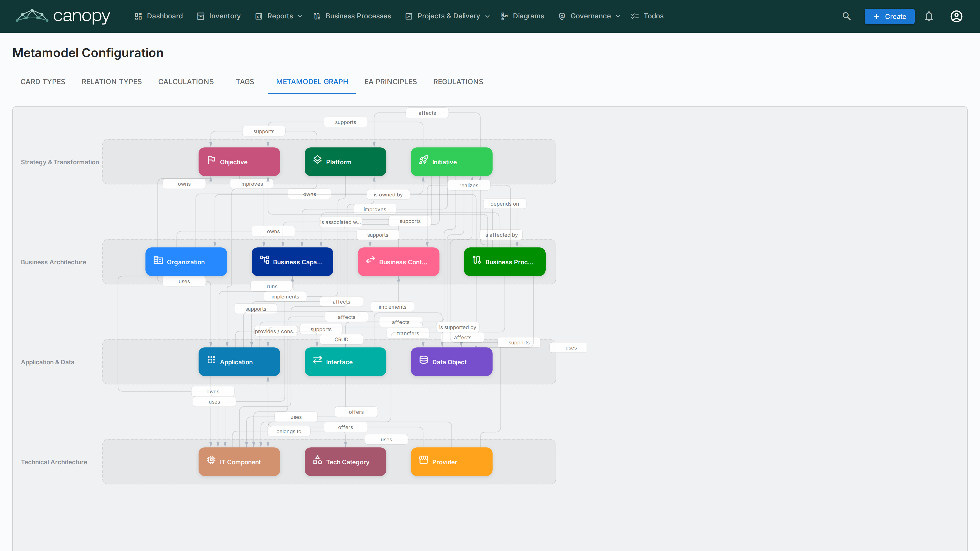980x551 pixels.
Task: Click the 'CRUD' relation label
Action: (x=341, y=340)
